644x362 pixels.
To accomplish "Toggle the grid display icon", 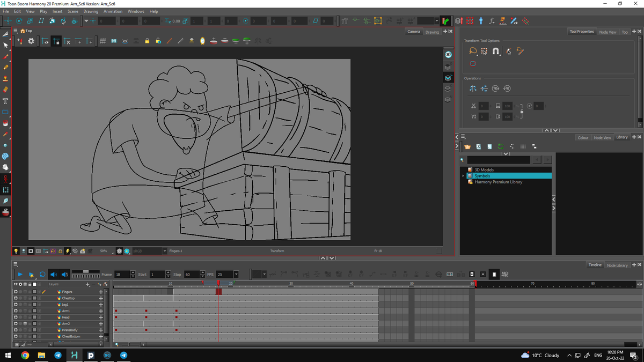I will tap(102, 41).
